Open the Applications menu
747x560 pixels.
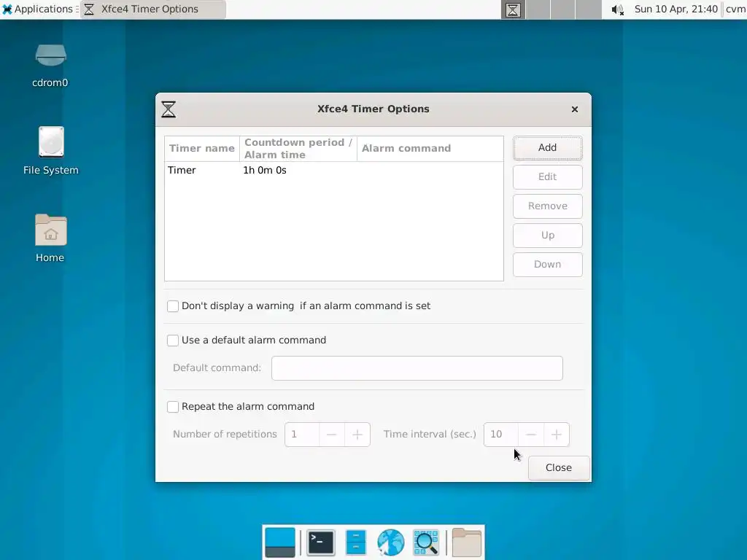click(x=39, y=9)
